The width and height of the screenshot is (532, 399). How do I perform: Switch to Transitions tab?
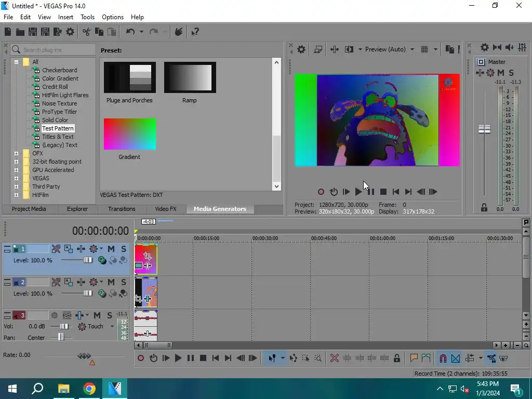122,209
